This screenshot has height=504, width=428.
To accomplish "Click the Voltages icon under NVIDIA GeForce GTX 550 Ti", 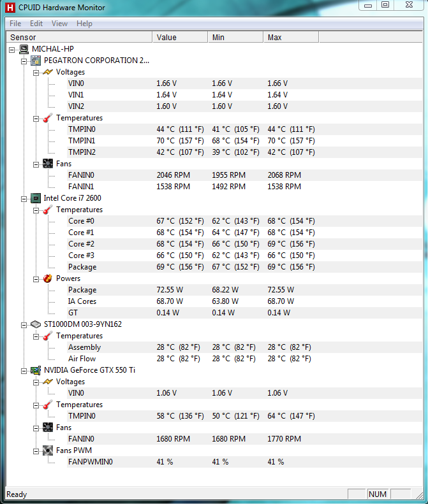I will tap(48, 382).
